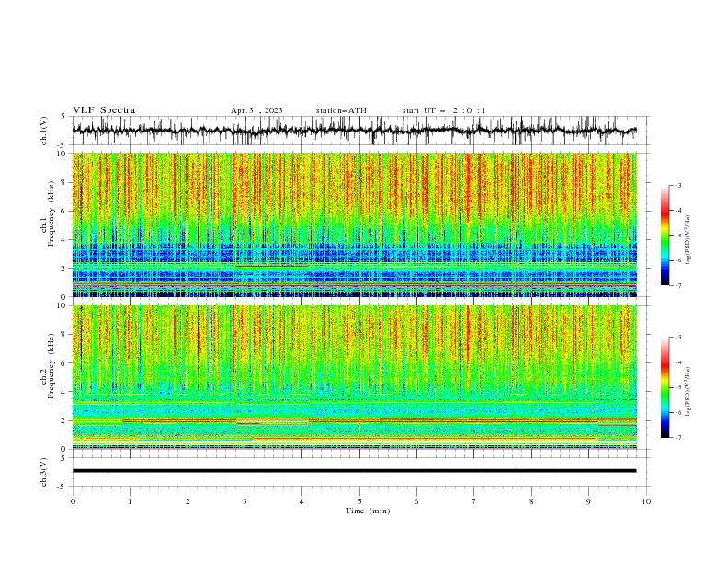
Task: Click the '-3' label on ch.2 colorbar
Action: [x=677, y=338]
